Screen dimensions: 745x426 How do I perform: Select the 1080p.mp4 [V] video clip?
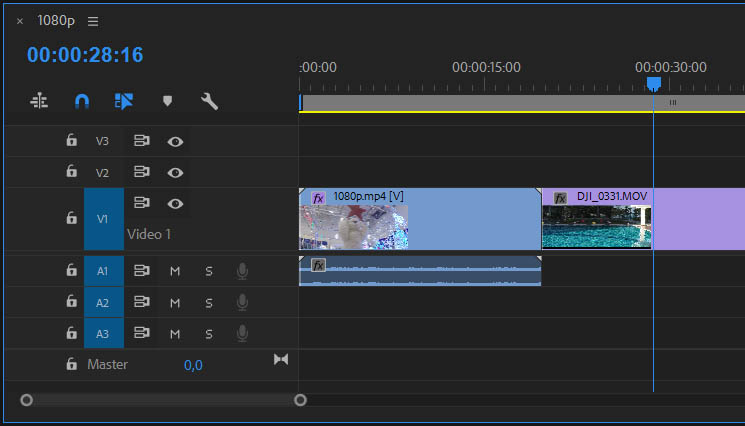click(x=420, y=219)
